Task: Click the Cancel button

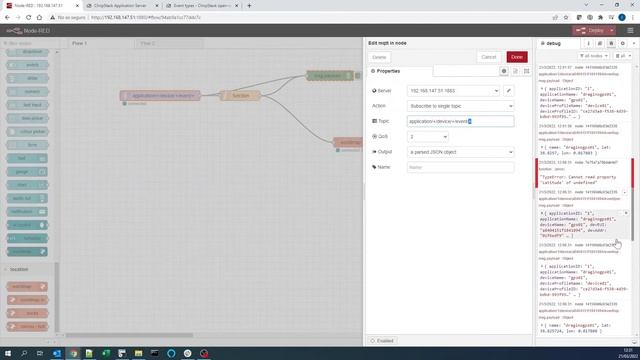Action: tap(489, 57)
